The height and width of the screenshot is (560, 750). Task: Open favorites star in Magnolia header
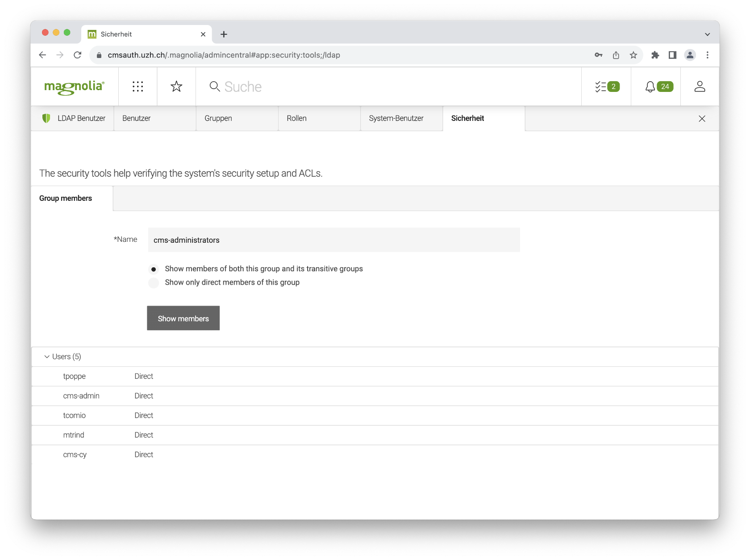pyautogui.click(x=176, y=87)
